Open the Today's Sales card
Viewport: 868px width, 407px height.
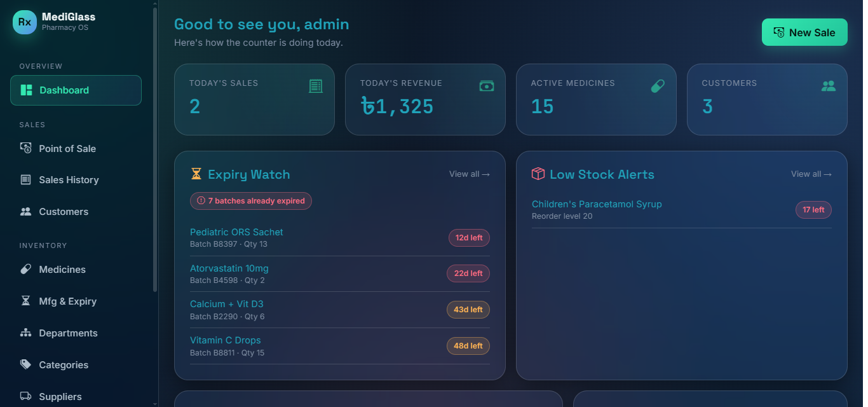tap(254, 99)
